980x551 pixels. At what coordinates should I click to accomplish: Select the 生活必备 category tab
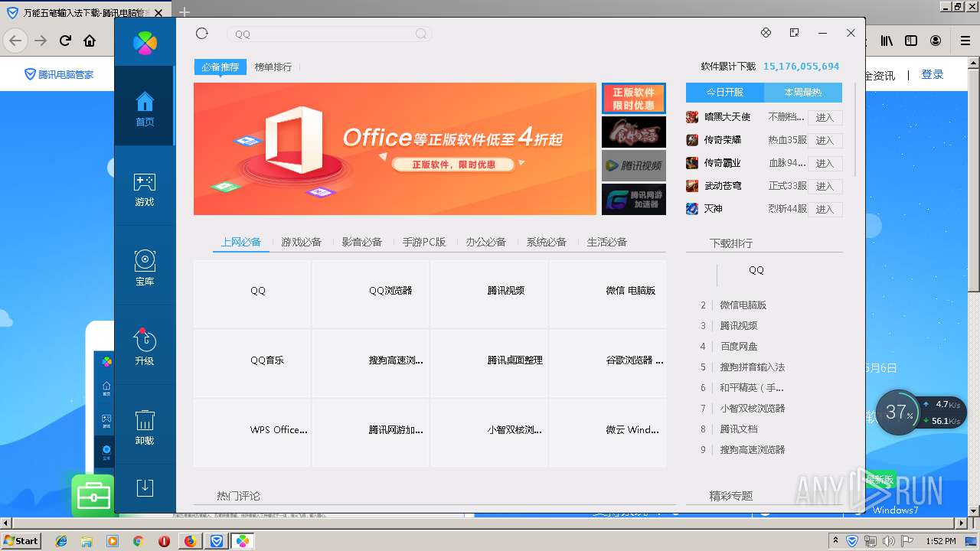(x=607, y=242)
